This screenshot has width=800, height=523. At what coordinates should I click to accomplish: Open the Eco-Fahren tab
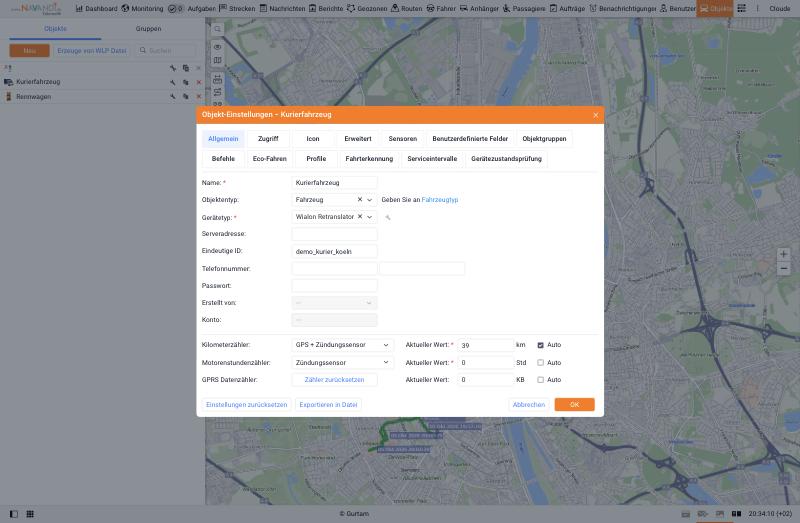tap(269, 159)
